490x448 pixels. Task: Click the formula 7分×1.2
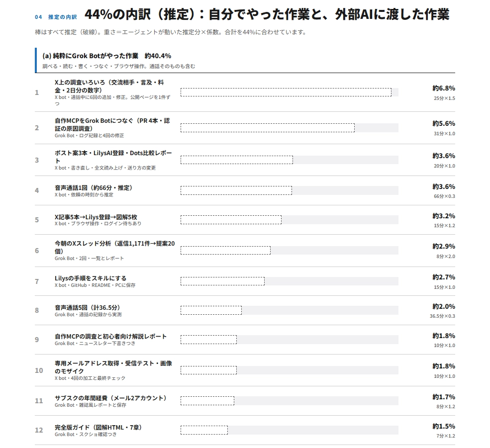click(x=446, y=436)
